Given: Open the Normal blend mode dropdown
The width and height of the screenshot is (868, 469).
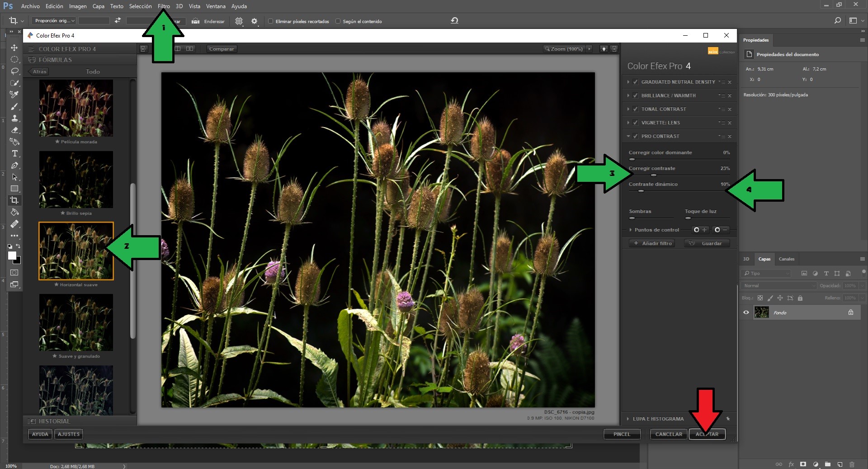Looking at the screenshot, I should [778, 286].
